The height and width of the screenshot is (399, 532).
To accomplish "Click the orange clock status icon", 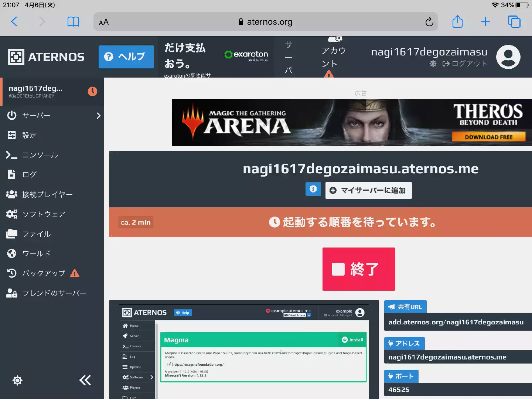I will 92,91.
